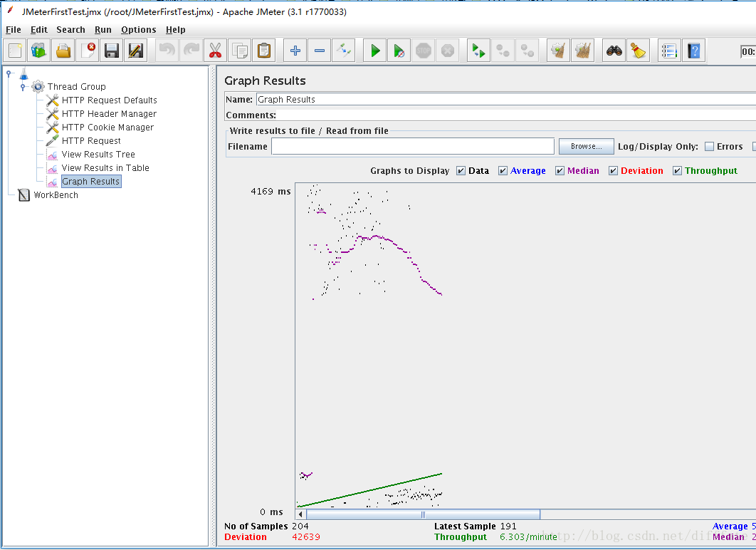This screenshot has width=756, height=550.
Task: Click the graph scrollbar left arrow
Action: [x=300, y=514]
